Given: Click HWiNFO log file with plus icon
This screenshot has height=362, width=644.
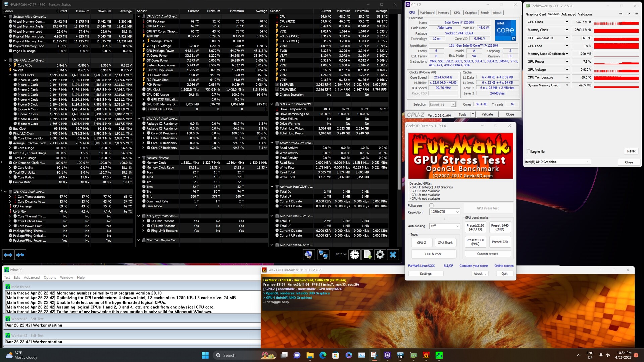Looking at the screenshot, I should [367, 255].
